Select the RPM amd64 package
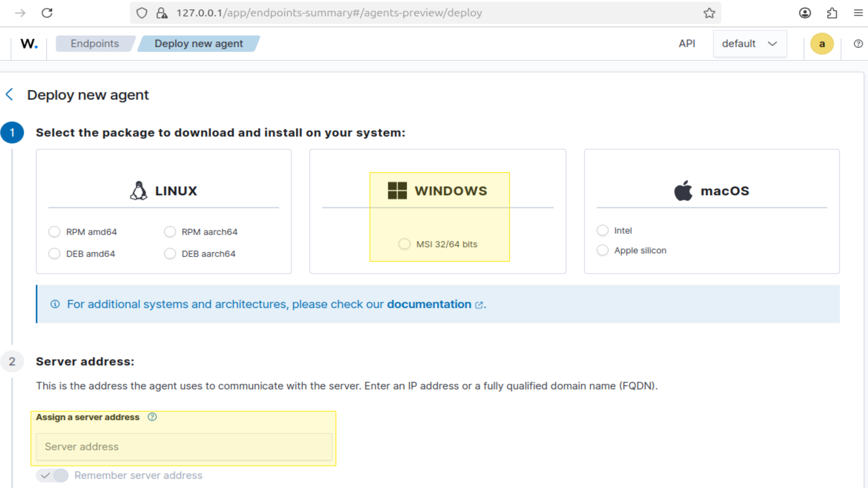 click(x=54, y=232)
